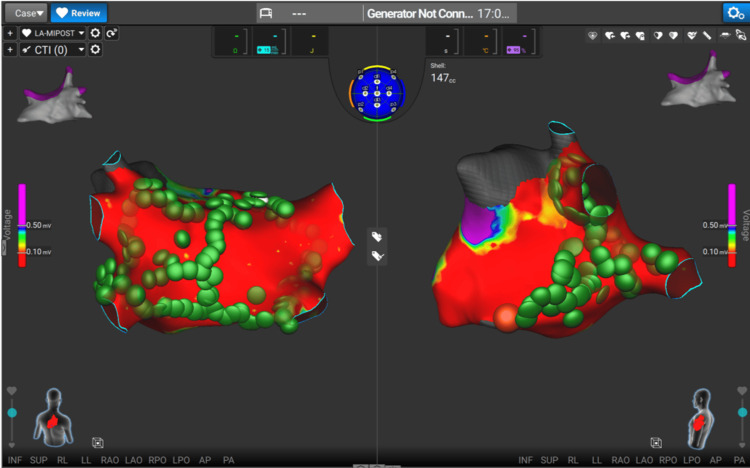Toggle the right pane sync square icon
750x468 pixels.
click(656, 443)
